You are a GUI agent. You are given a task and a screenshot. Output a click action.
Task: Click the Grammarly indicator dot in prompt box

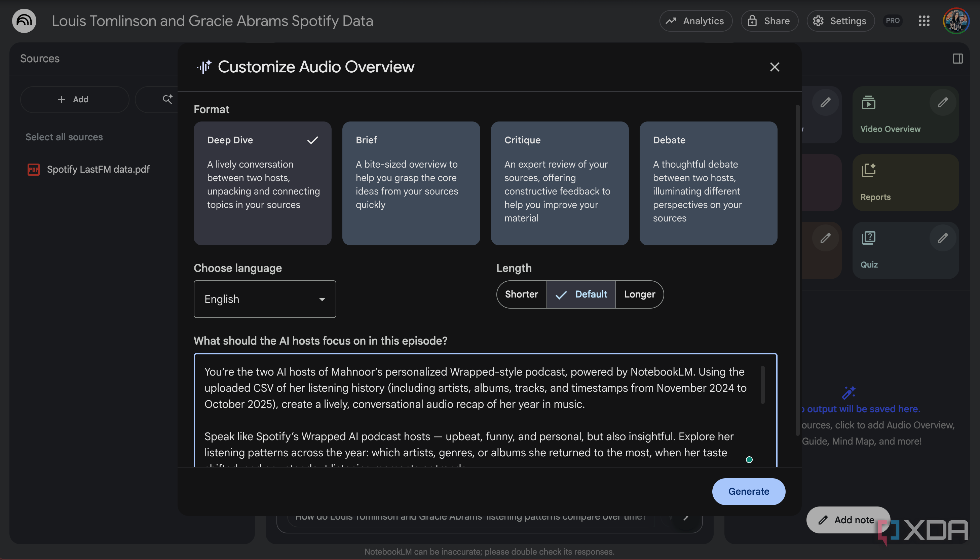(749, 460)
